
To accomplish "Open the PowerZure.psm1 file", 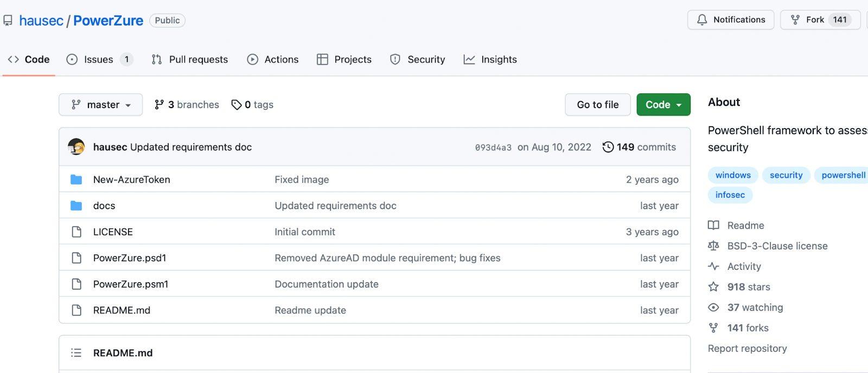I will click(131, 284).
